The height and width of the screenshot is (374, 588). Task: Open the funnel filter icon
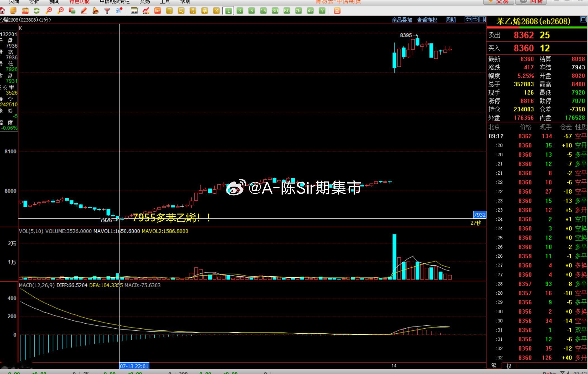coord(107,11)
